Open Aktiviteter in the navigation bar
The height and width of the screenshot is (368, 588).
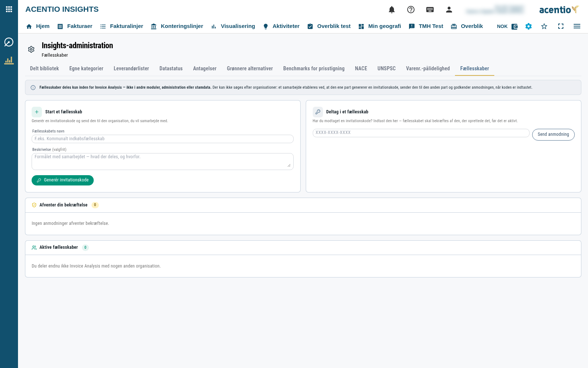click(x=281, y=26)
